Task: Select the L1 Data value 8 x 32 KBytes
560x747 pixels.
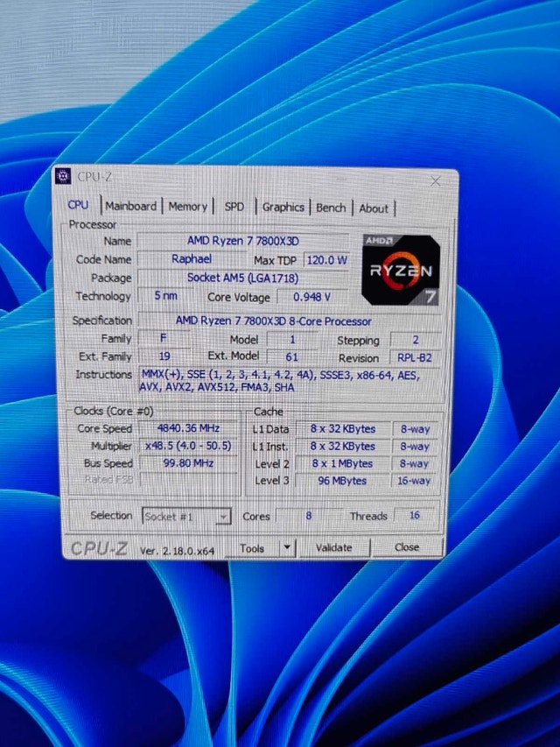Action: point(343,429)
